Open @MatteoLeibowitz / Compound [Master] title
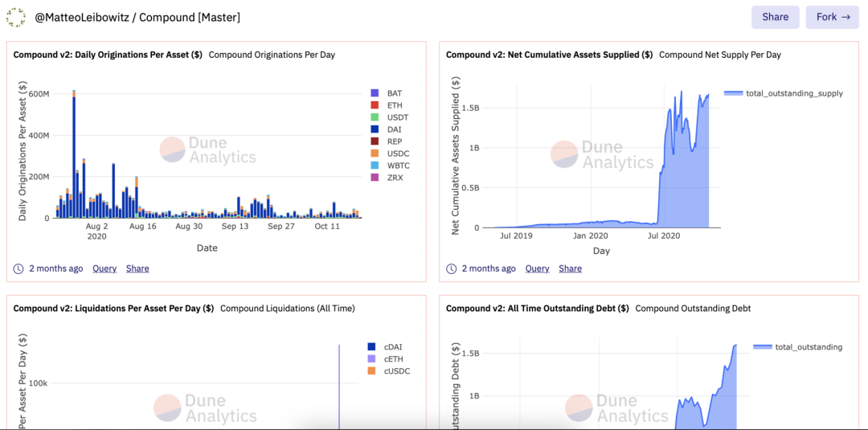The width and height of the screenshot is (868, 430). click(137, 18)
